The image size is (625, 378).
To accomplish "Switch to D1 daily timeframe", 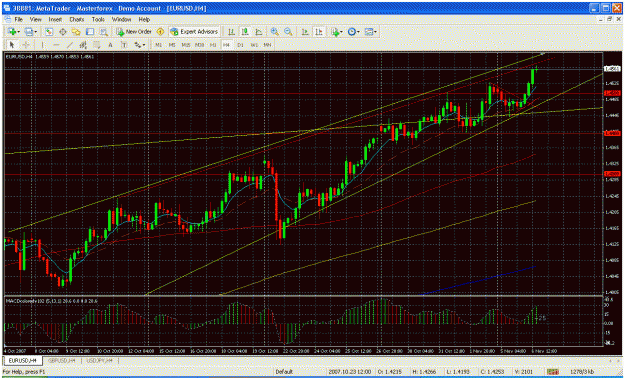I will (x=240, y=45).
